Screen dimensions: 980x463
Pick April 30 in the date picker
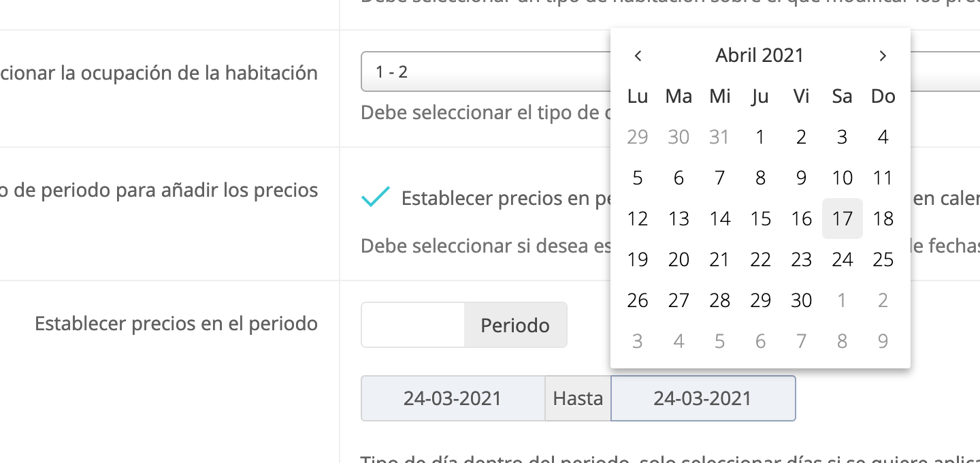pos(801,300)
